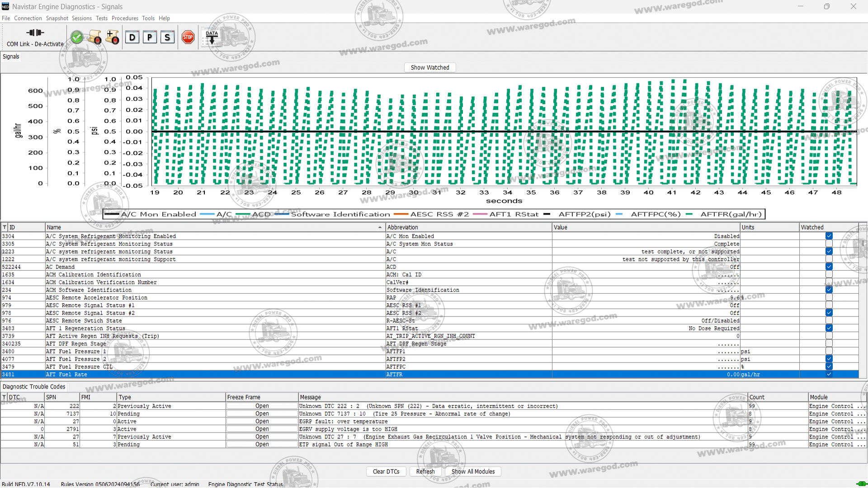The width and height of the screenshot is (868, 488).
Task: Enable Watched for AFT Fuel Pressure 1
Action: [x=829, y=351]
